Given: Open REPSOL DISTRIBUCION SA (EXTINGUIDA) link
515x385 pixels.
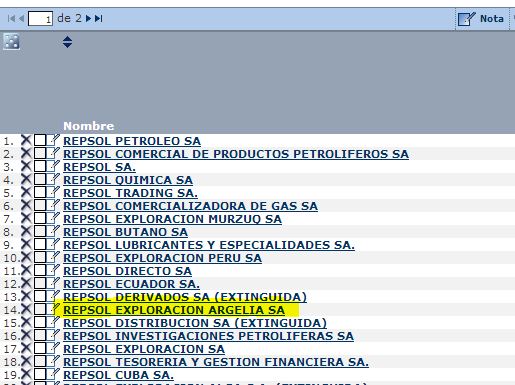Looking at the screenshot, I should point(195,323).
